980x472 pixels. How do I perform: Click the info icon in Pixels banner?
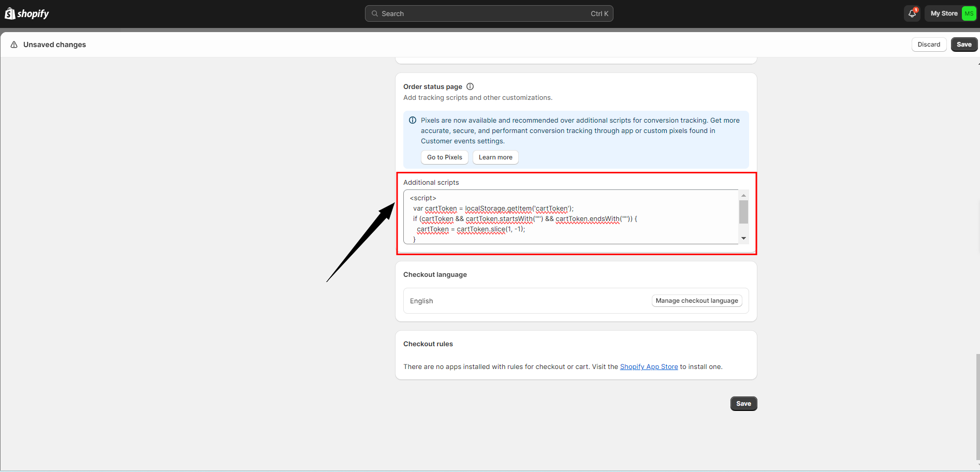click(x=413, y=120)
